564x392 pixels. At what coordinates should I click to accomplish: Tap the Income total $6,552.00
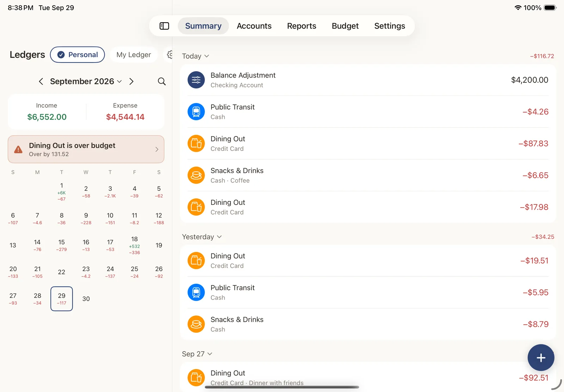pyautogui.click(x=47, y=117)
